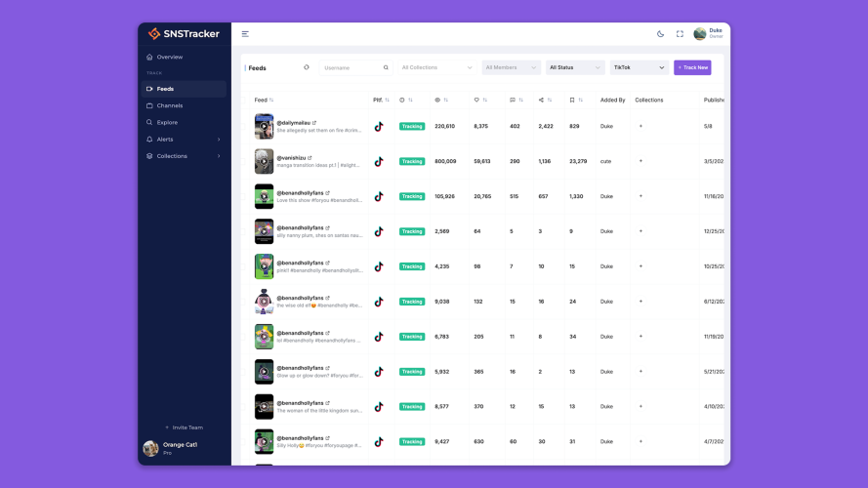The width and height of the screenshot is (868, 488).
Task: Click the SNSTracker logo
Action: [x=184, y=34]
